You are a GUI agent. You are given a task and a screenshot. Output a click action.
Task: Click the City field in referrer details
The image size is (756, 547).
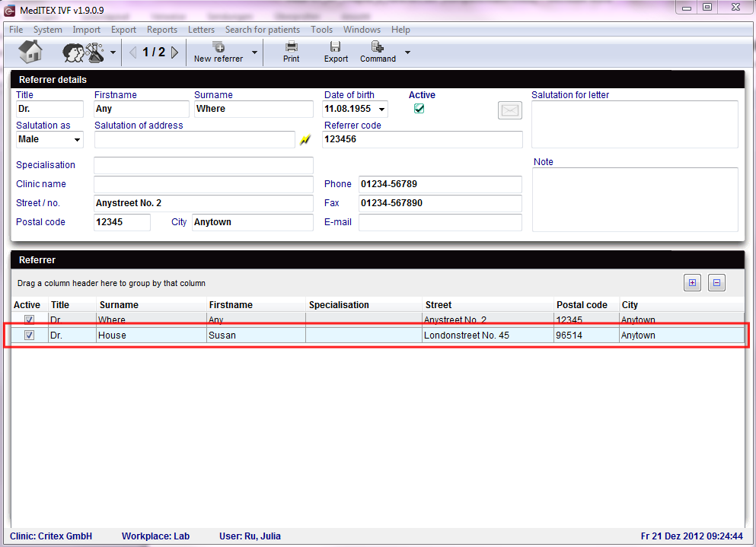click(253, 222)
